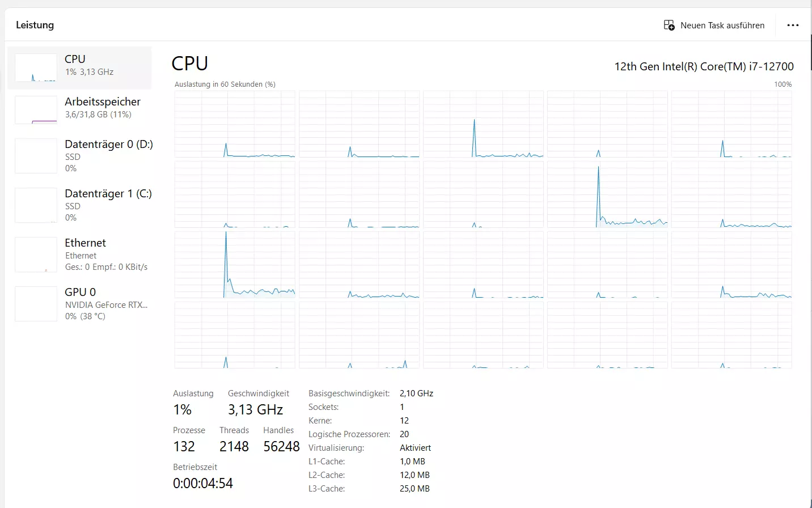Screen dimensions: 812x508
Task: Click the Datenträger 0 mini graph thumbnail
Action: (x=36, y=156)
